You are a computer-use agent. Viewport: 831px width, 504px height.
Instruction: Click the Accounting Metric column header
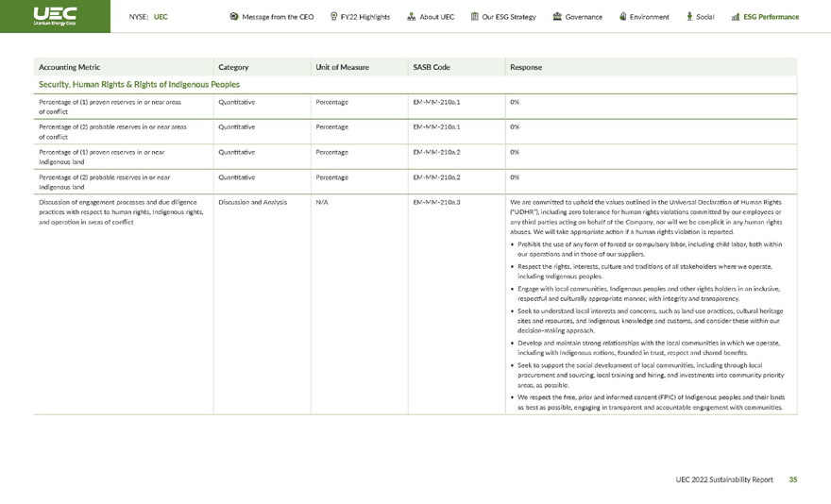[69, 67]
